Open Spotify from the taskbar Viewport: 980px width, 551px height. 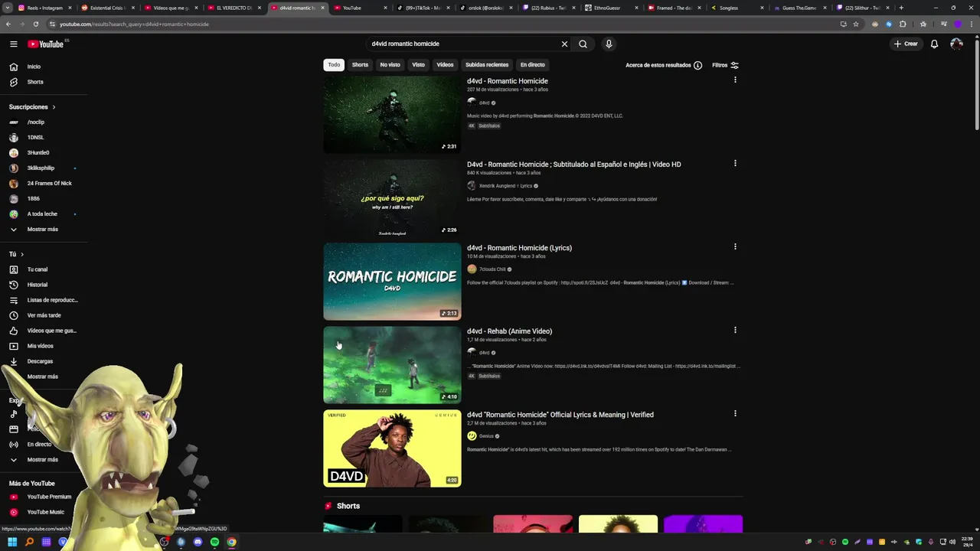coord(214,542)
